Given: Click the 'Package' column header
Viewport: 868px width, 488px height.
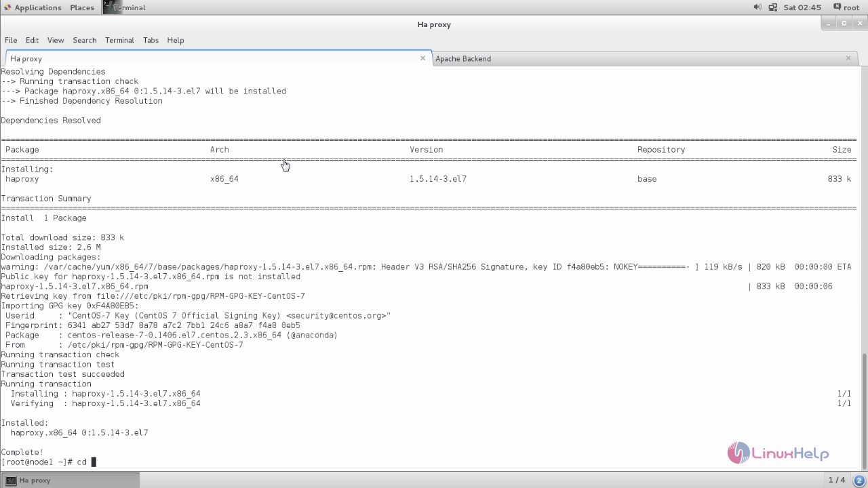Looking at the screenshot, I should 22,150.
